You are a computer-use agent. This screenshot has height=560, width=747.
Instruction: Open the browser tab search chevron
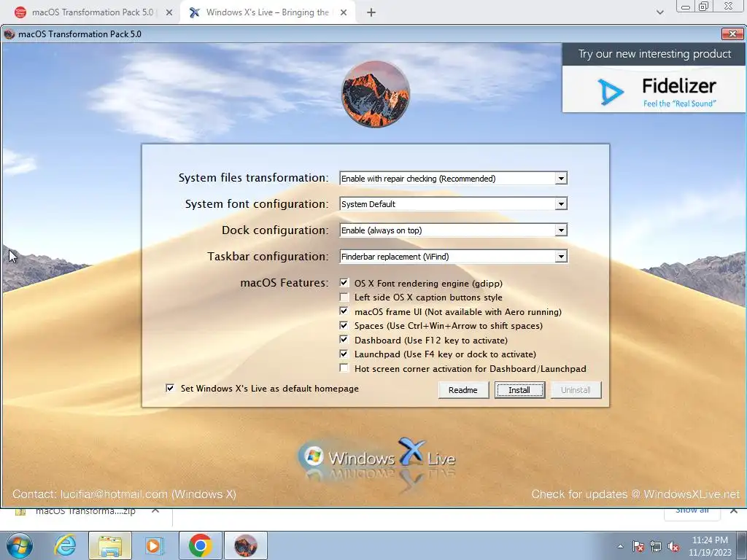tap(659, 12)
